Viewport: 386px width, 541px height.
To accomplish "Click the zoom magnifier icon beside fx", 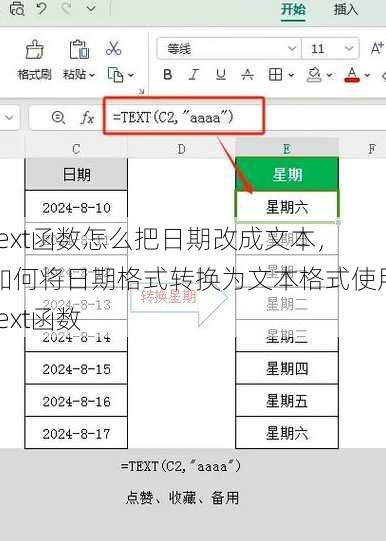I will click(x=58, y=118).
